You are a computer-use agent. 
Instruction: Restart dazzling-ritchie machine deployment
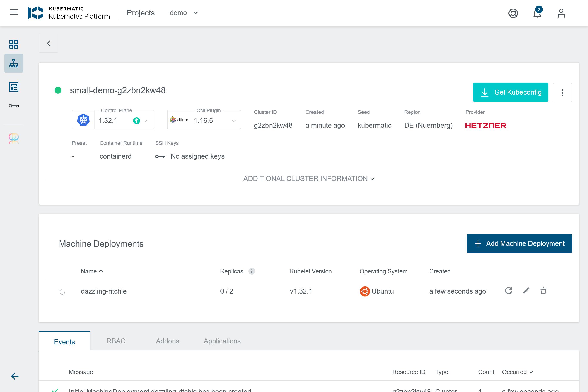(x=508, y=291)
